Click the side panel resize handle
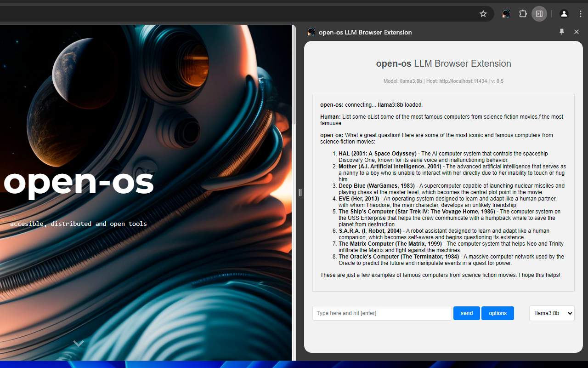 300,192
